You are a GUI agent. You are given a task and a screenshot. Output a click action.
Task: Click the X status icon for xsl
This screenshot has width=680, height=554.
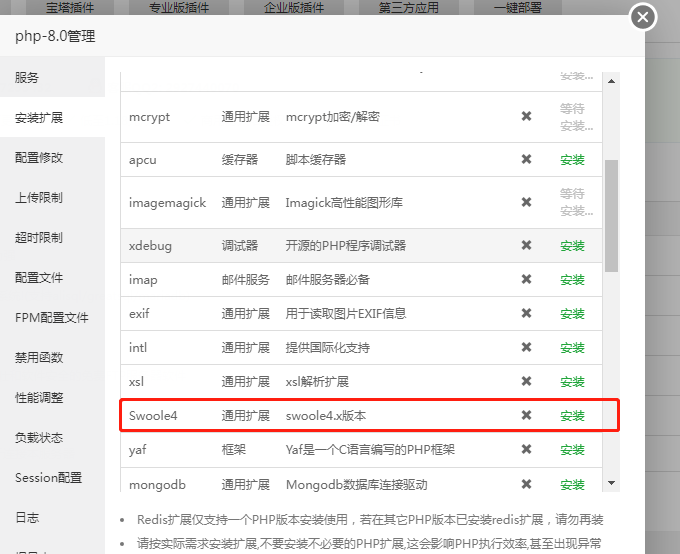(526, 381)
